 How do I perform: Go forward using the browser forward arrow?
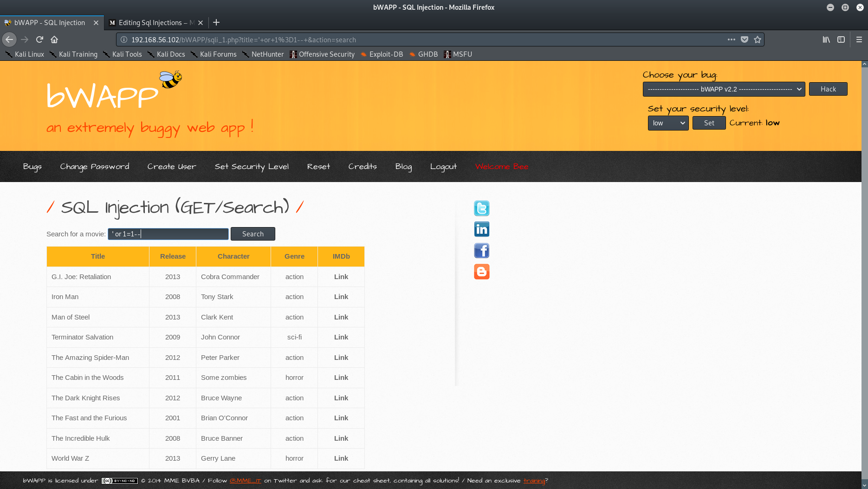[x=25, y=39]
